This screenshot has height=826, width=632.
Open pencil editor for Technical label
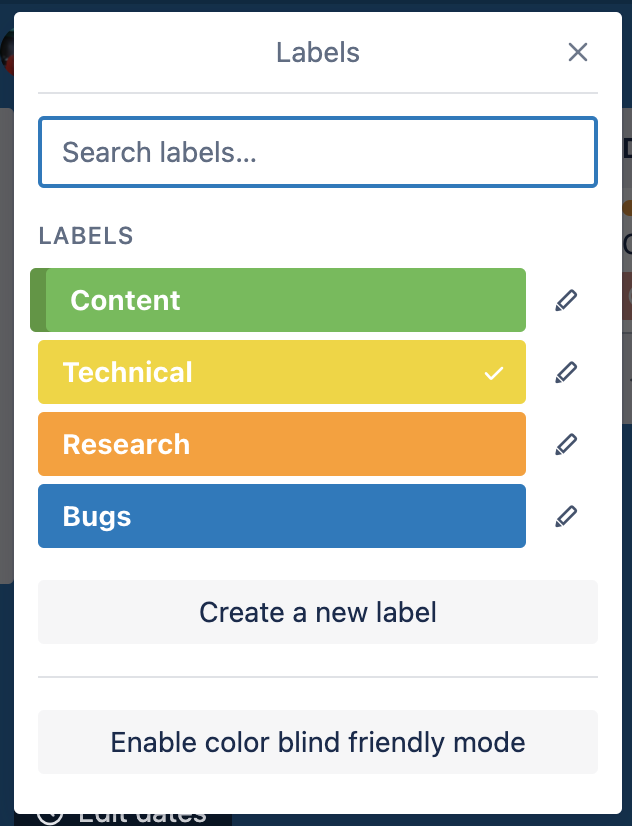[x=566, y=372]
